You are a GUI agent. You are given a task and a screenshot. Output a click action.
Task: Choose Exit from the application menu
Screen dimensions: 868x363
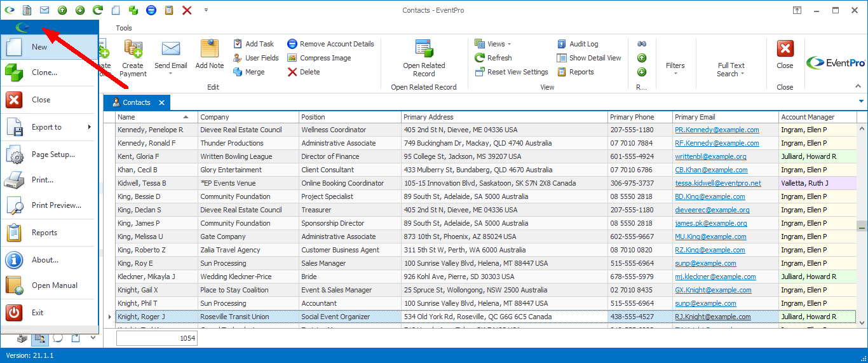(x=50, y=313)
